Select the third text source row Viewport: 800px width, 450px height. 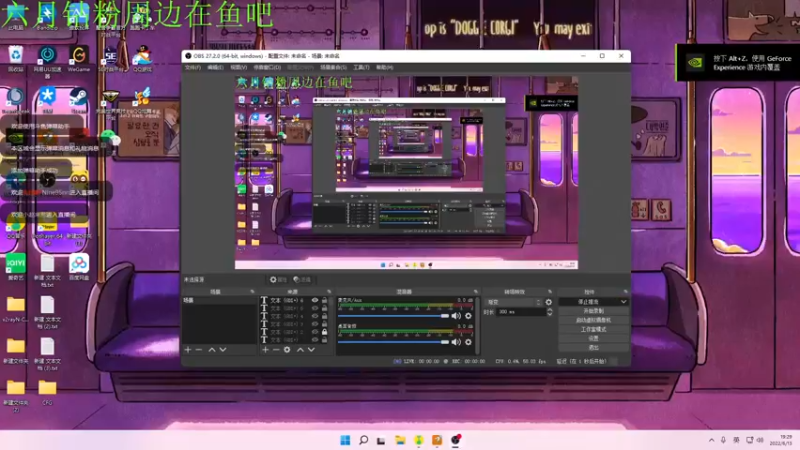(x=294, y=316)
